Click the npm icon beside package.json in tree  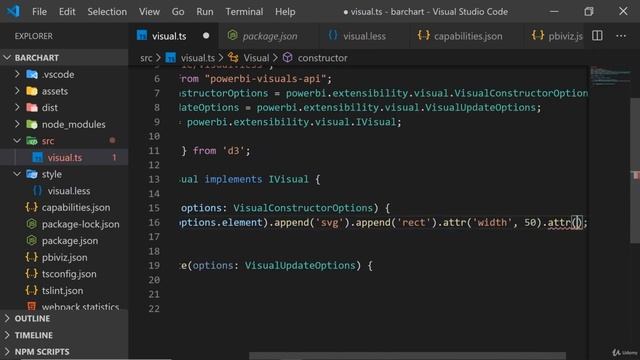31,241
